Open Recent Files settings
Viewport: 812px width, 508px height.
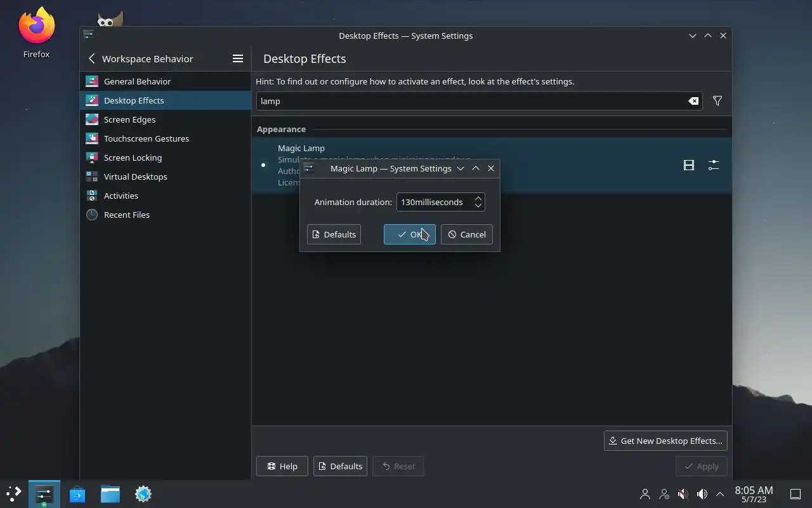pos(166,215)
